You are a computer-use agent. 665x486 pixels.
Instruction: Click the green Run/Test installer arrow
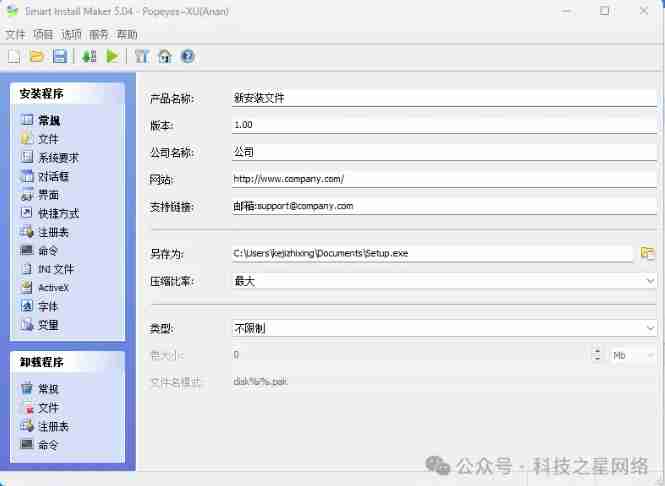(x=113, y=56)
